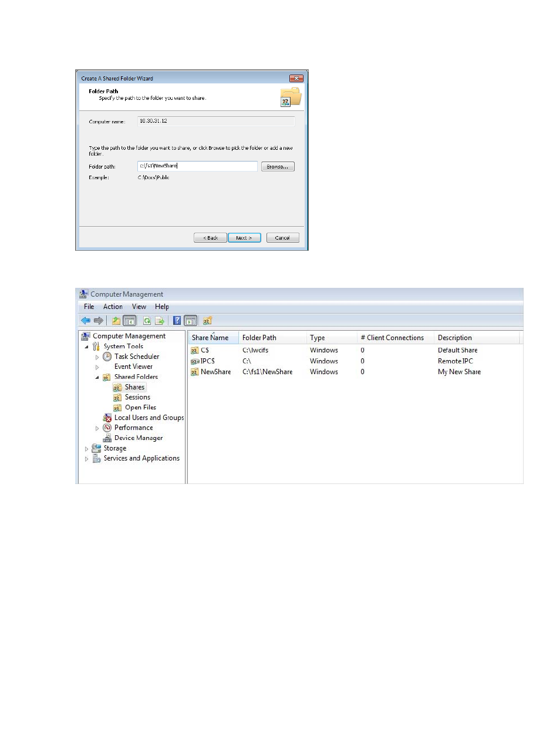Click the Open Files folder icon
This screenshot has width=560, height=746.
[x=117, y=408]
